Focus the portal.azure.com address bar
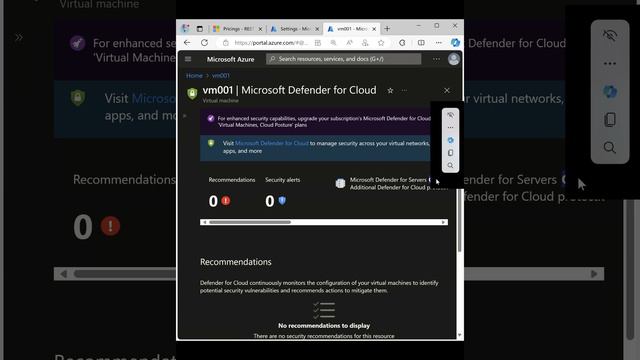Viewport: 640px width, 360px height. tap(270, 43)
